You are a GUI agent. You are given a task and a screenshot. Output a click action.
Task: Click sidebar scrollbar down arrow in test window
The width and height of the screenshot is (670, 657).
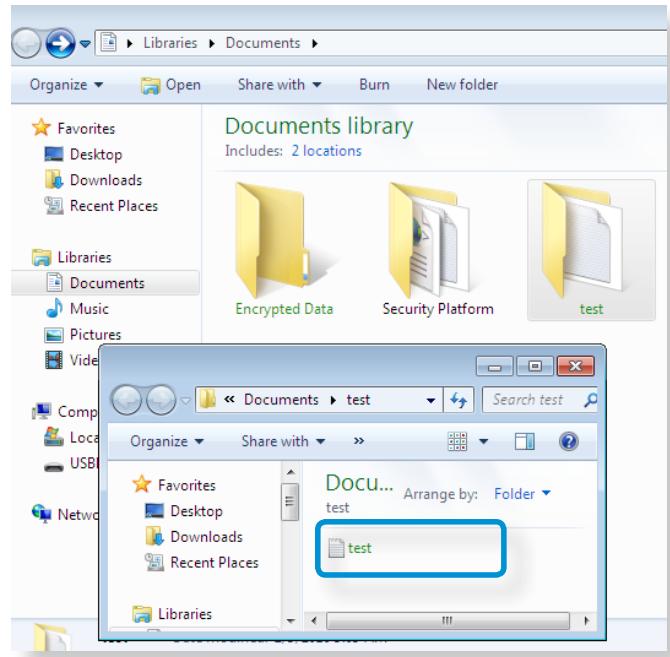pos(291,621)
